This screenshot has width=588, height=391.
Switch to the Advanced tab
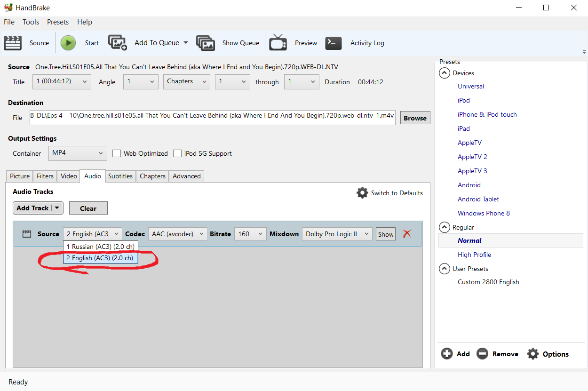pos(187,176)
